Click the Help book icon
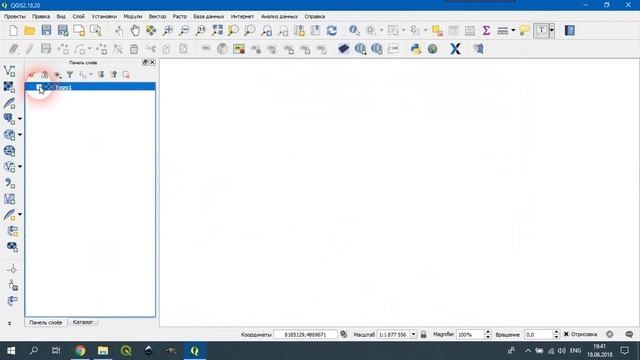 coord(569,31)
